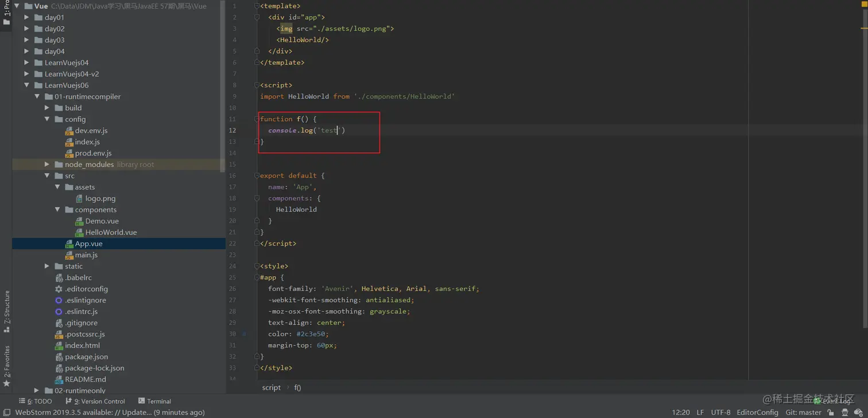
Task: Collapse the config folder
Action: [47, 119]
